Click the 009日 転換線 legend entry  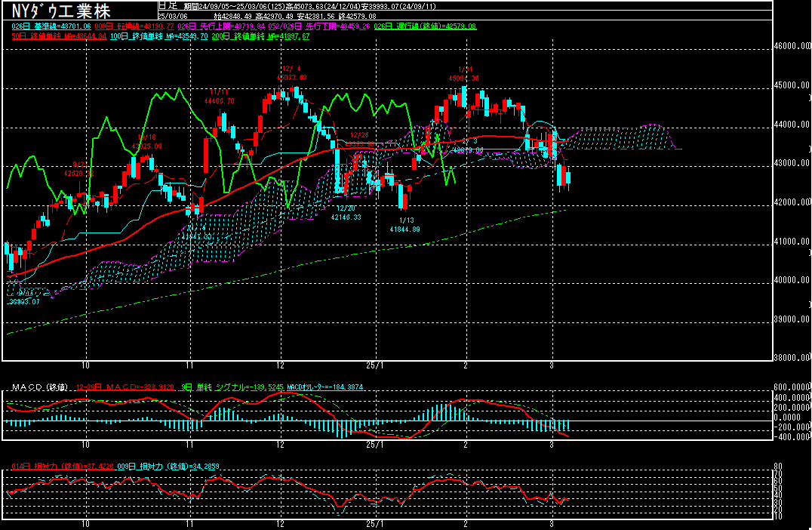click(134, 26)
